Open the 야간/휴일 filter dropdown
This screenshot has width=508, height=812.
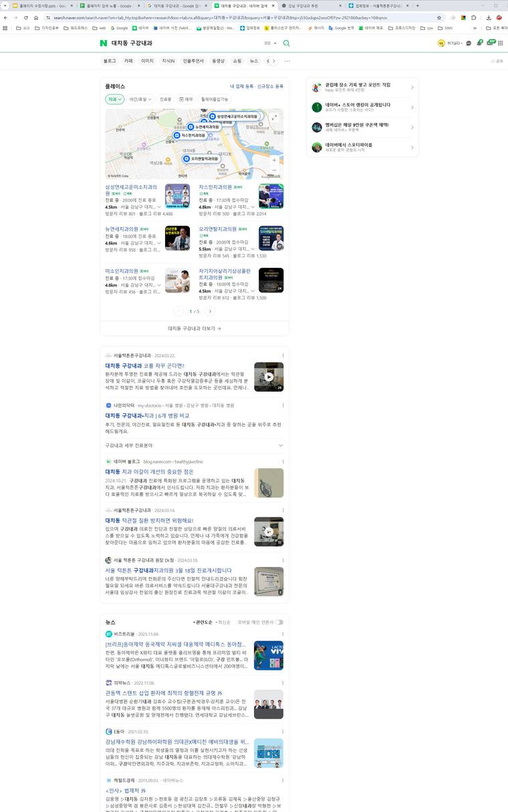(140, 99)
